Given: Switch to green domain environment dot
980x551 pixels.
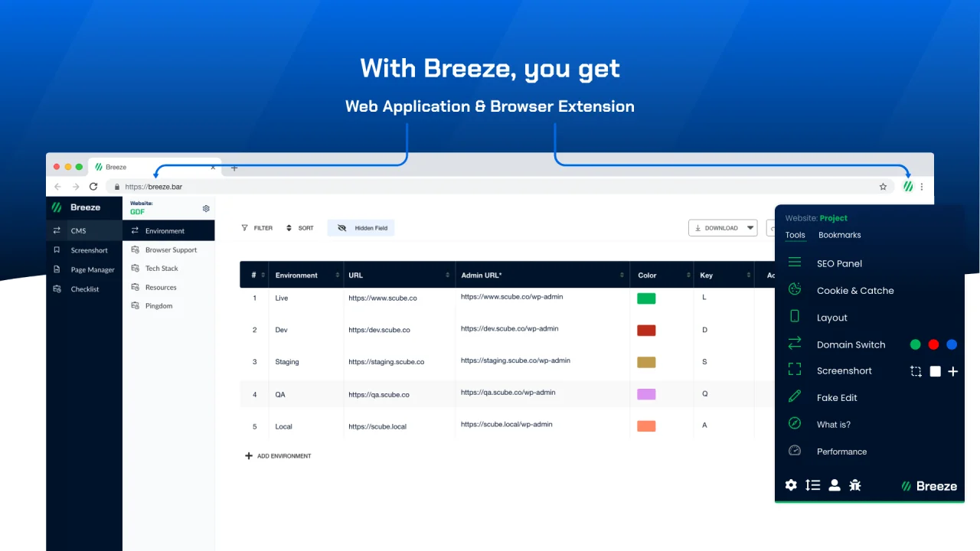Looking at the screenshot, I should click(915, 344).
